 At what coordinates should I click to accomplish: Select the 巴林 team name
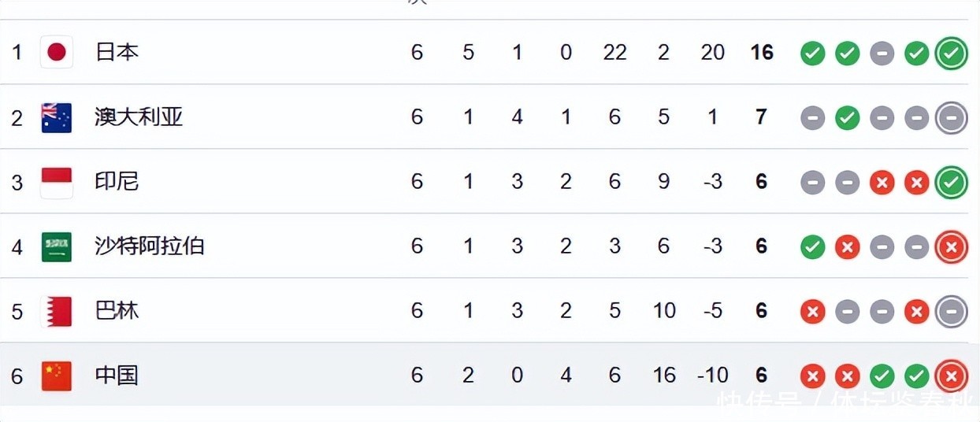[x=117, y=311]
